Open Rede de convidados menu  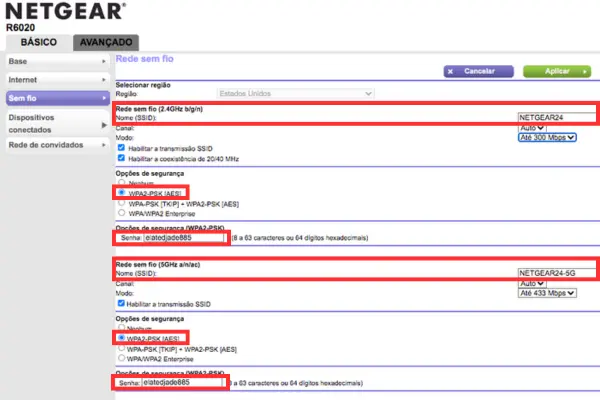click(x=58, y=145)
